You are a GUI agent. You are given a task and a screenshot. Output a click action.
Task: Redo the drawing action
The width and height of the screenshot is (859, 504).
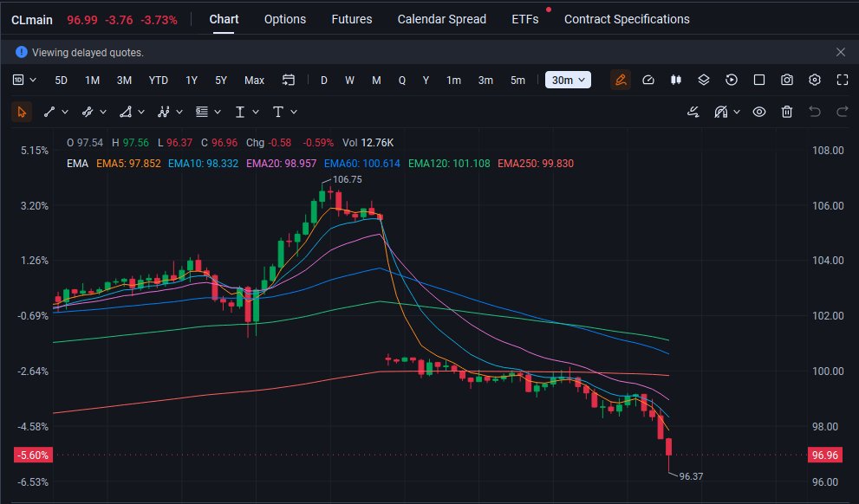pyautogui.click(x=843, y=112)
